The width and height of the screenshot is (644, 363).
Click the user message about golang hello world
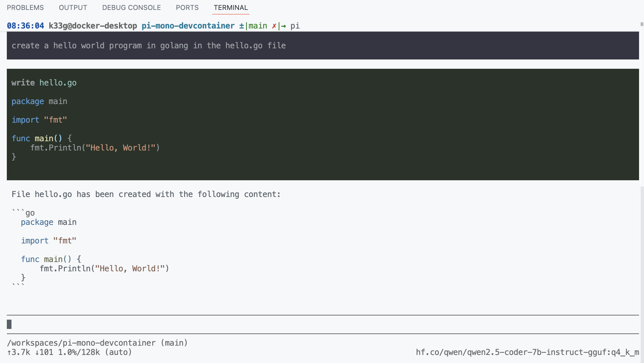pos(149,46)
